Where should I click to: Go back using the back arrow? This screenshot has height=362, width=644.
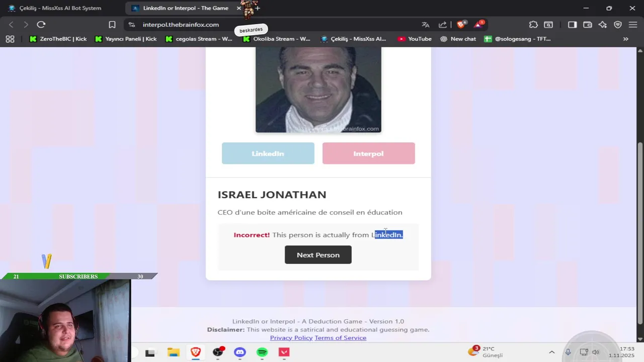click(11, 25)
